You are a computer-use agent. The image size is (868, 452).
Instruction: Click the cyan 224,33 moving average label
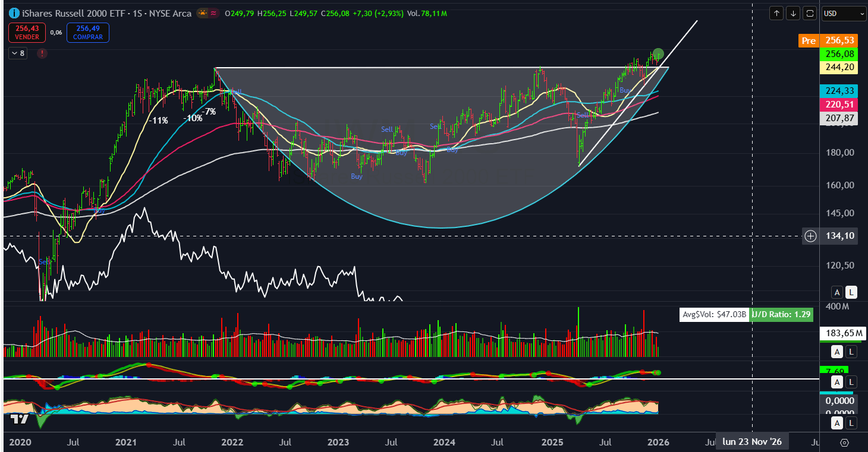tap(840, 91)
